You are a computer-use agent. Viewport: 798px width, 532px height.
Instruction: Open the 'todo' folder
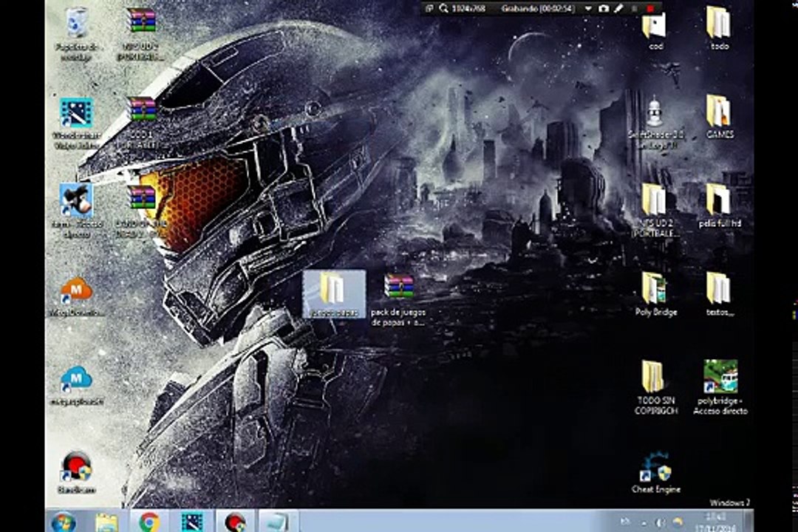pos(719,29)
